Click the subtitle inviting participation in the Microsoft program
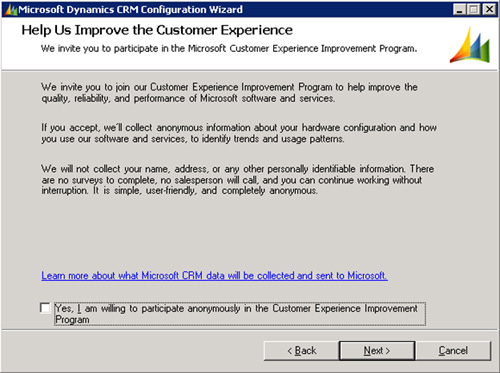 click(229, 49)
